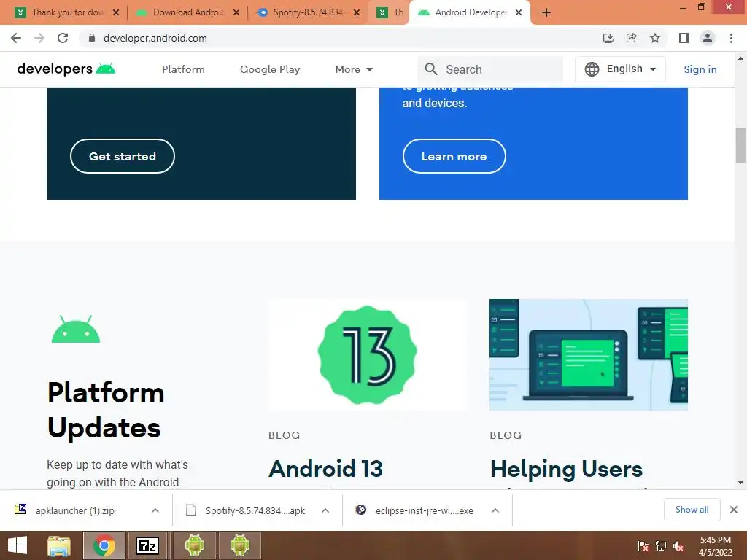Click the network tray icon
This screenshot has height=560, width=747.
[661, 546]
